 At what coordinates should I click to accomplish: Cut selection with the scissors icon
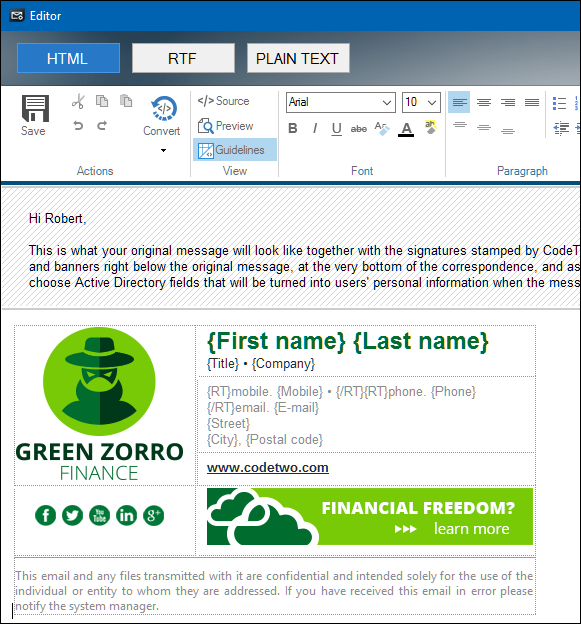click(78, 101)
